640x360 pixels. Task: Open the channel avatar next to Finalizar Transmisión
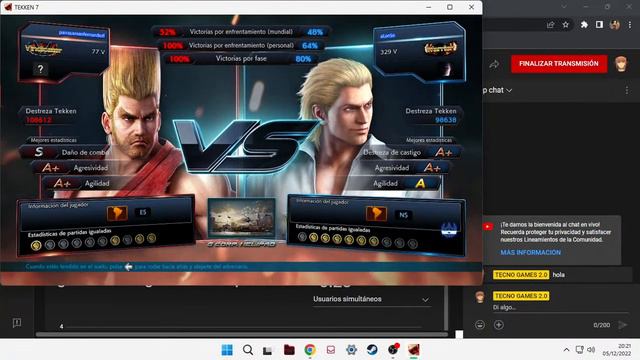tap(621, 64)
